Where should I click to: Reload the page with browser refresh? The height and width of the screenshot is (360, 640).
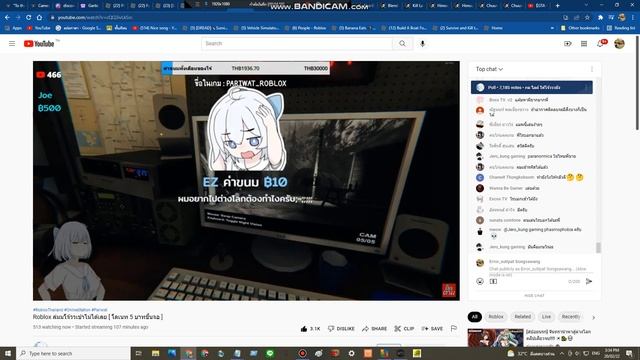pos(29,18)
